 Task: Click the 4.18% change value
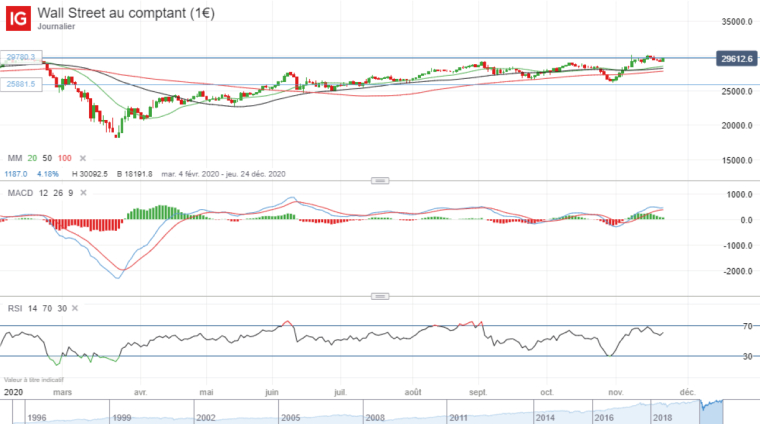(48, 174)
